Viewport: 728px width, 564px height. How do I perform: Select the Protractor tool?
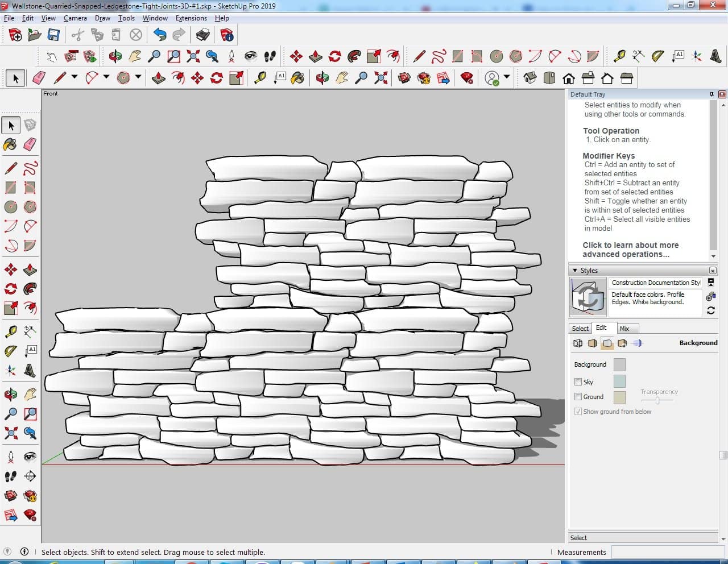657,56
